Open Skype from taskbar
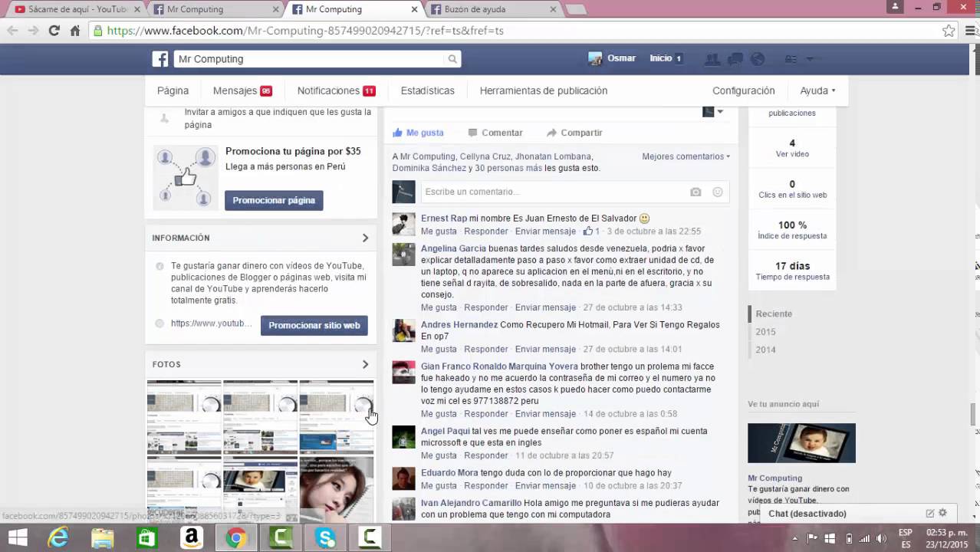The height and width of the screenshot is (552, 980). tap(326, 537)
